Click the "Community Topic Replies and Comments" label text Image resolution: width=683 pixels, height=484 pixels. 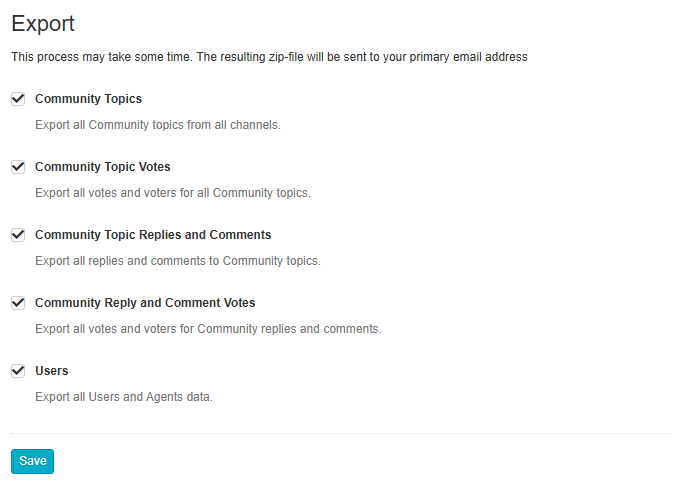pos(153,235)
